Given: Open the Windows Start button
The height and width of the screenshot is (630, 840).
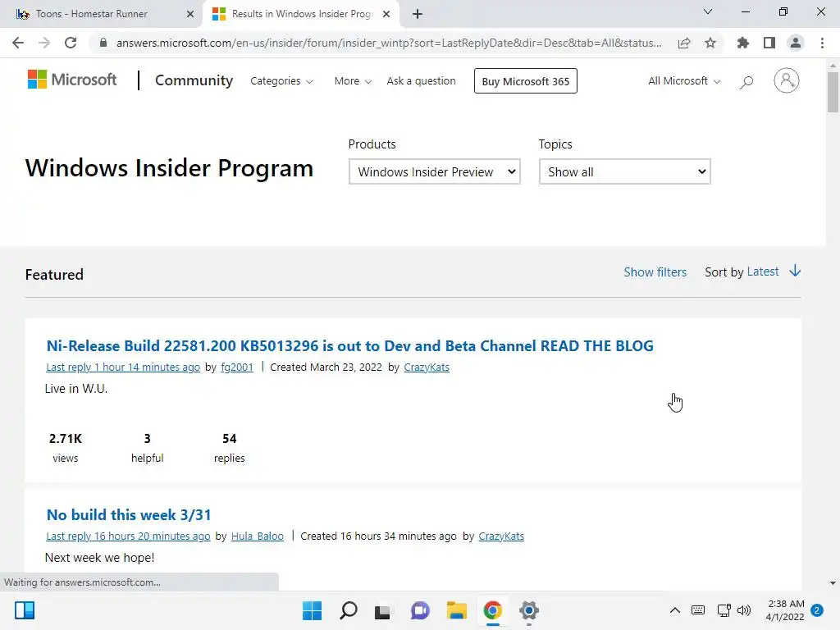Looking at the screenshot, I should [x=312, y=610].
